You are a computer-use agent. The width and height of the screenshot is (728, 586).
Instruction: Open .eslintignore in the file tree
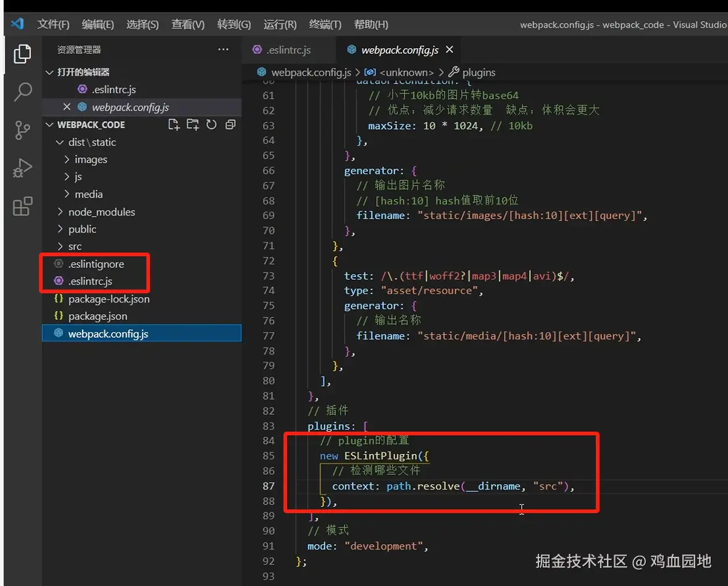click(x=96, y=264)
